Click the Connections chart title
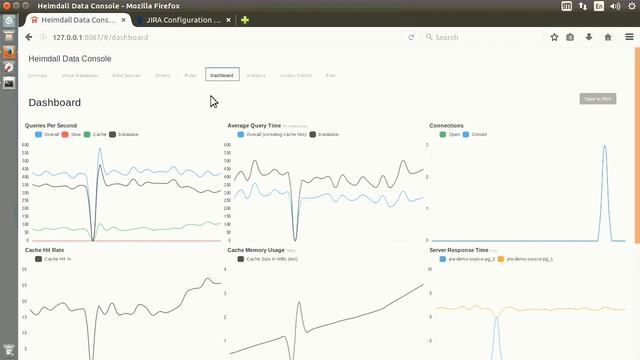This screenshot has width=640, height=360. tap(446, 126)
